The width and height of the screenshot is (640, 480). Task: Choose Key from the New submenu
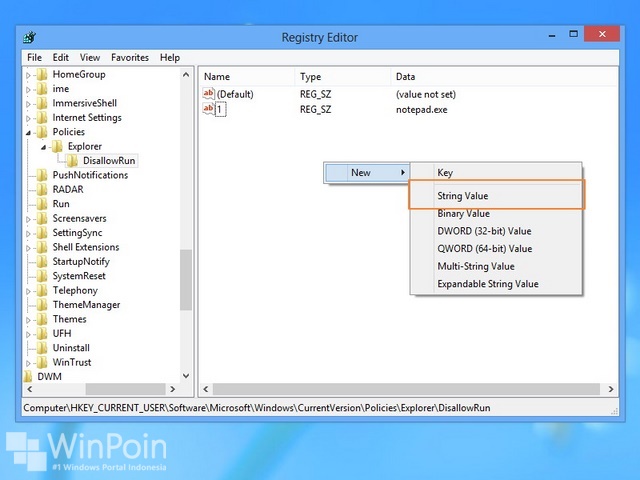(496, 173)
